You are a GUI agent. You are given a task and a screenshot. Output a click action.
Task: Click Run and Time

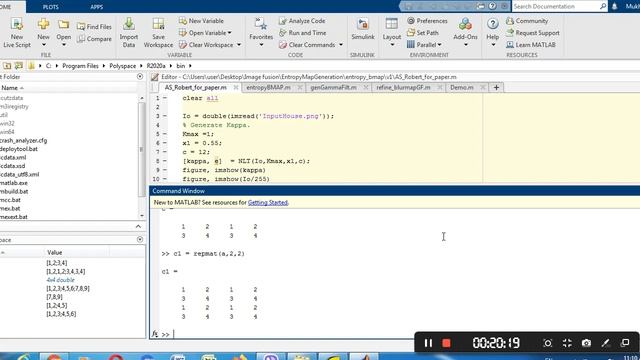302,33
